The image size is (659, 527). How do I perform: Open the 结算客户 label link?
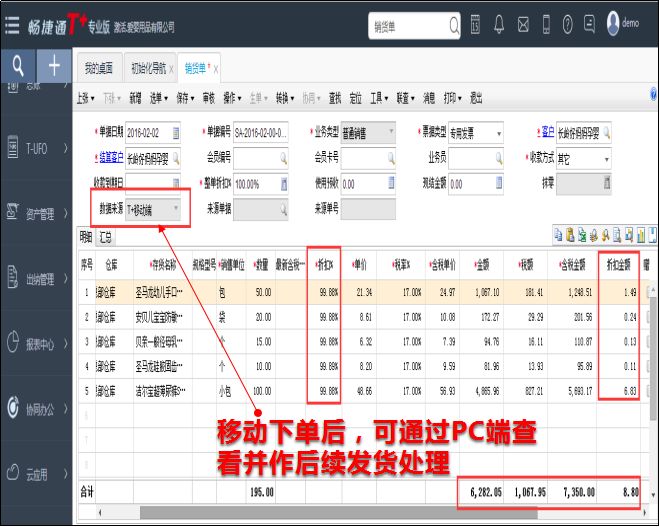[x=111, y=157]
